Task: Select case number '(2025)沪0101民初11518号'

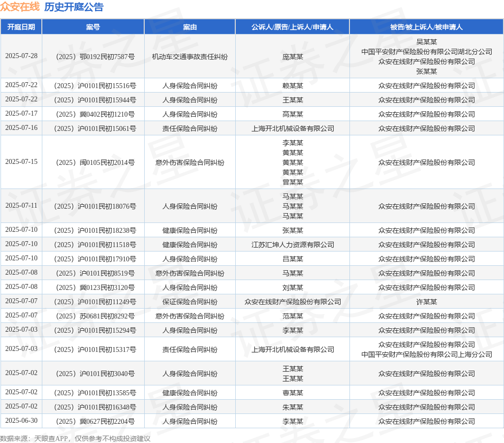Action: click(95, 245)
